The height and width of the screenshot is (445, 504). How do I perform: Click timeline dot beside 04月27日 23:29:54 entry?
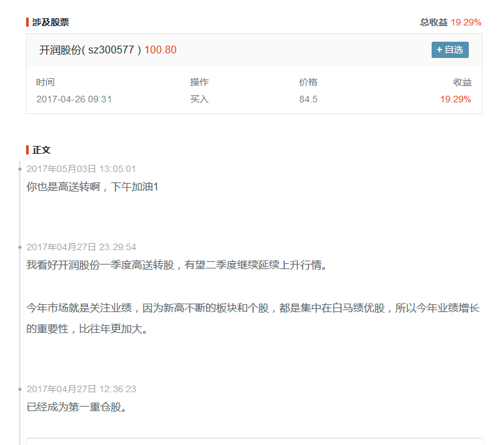tap(20, 247)
